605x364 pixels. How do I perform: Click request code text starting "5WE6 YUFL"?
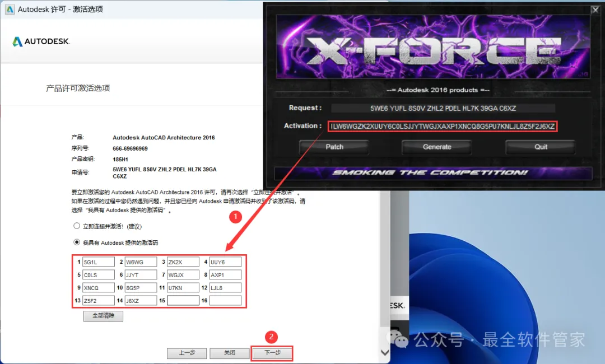click(x=165, y=172)
